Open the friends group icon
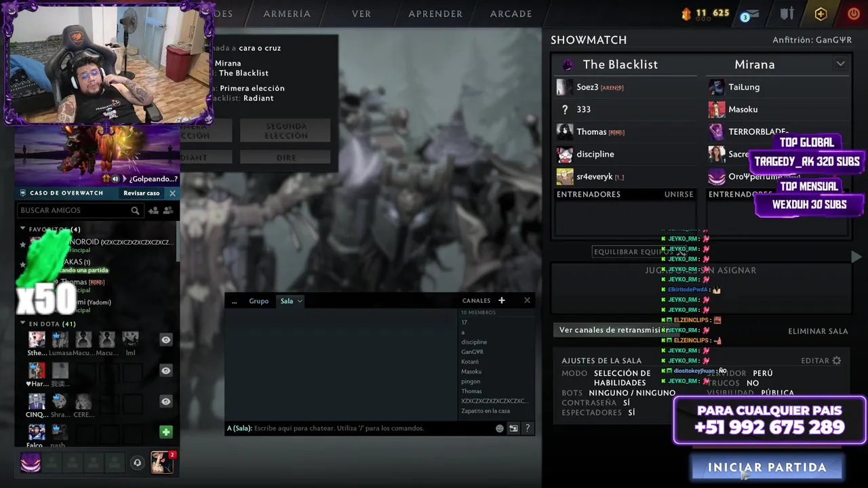The height and width of the screenshot is (488, 868). click(168, 211)
